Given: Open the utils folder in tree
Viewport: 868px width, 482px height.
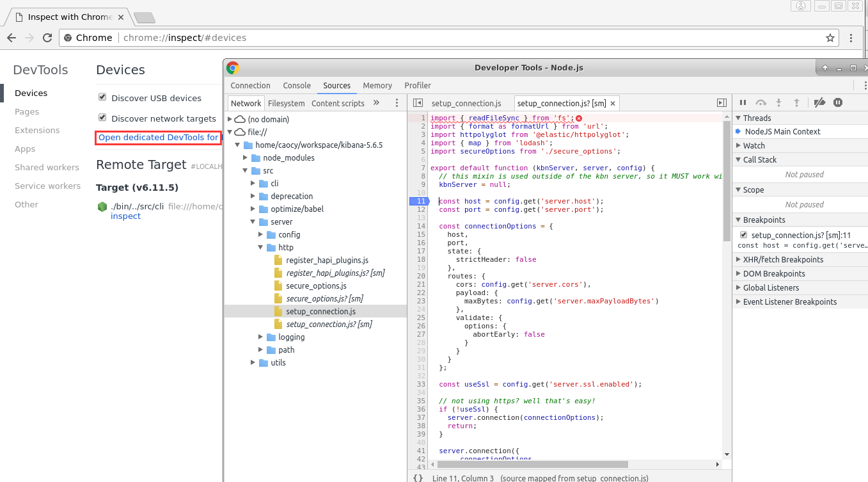Looking at the screenshot, I should click(x=278, y=362).
